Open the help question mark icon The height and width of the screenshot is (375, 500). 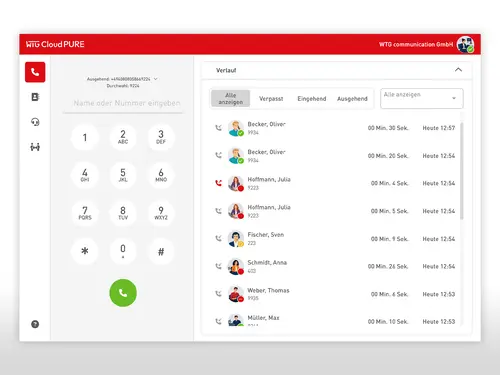coord(35,324)
